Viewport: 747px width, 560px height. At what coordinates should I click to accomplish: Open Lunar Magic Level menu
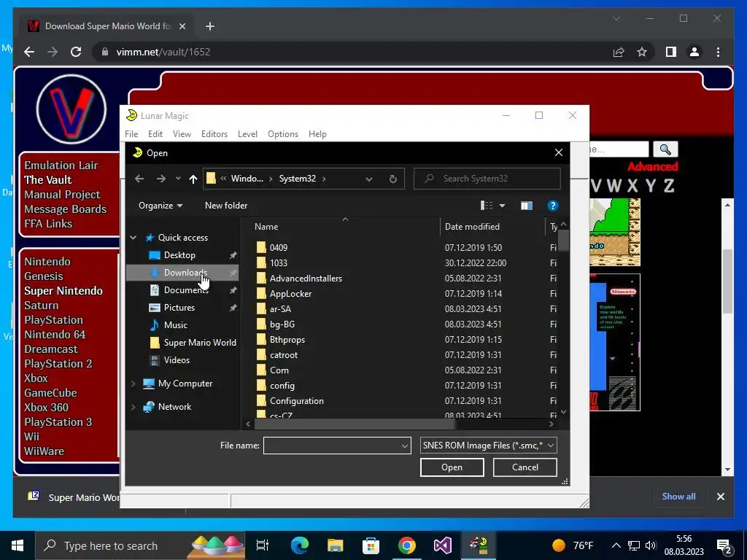click(247, 134)
